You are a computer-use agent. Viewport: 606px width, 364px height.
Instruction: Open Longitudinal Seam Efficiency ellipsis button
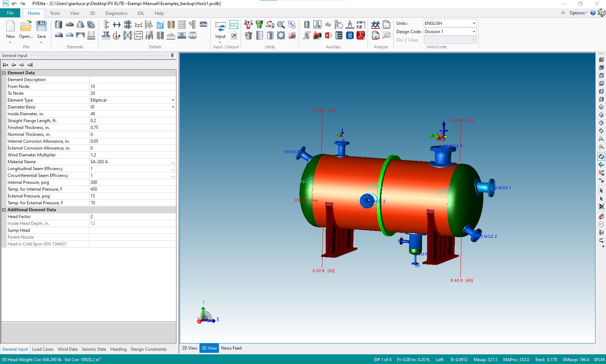point(173,169)
